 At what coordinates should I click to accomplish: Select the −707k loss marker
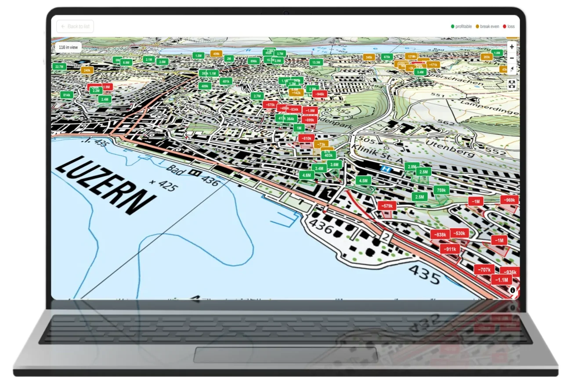tap(484, 270)
